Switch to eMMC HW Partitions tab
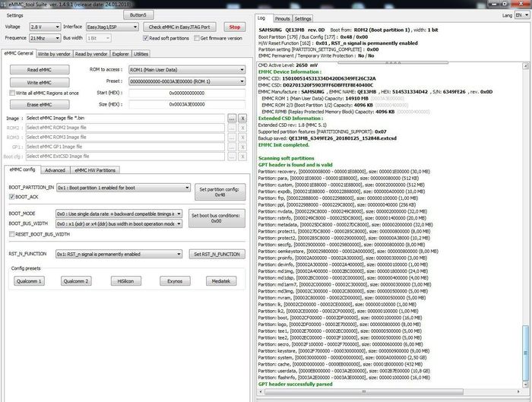Viewport: 532px width, 402px height. [96, 170]
